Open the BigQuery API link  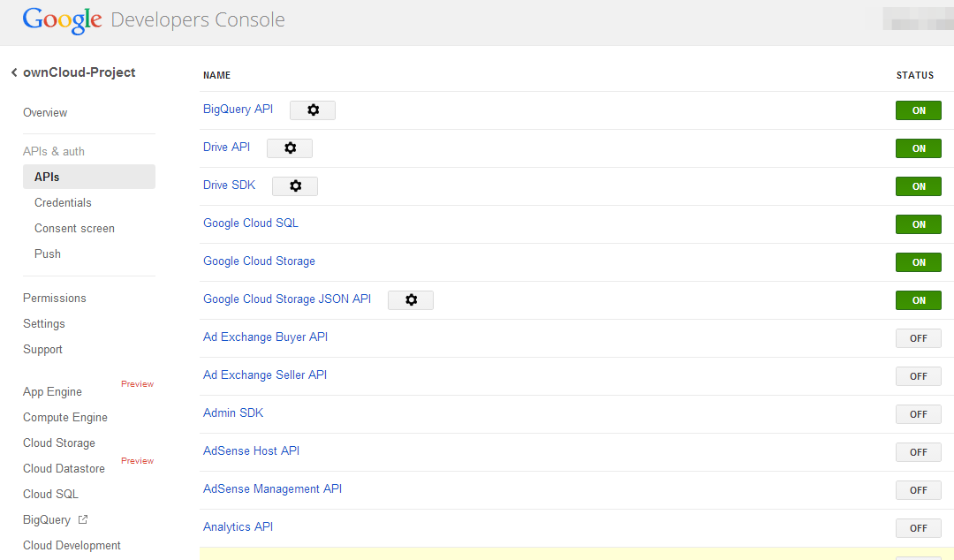tap(238, 109)
